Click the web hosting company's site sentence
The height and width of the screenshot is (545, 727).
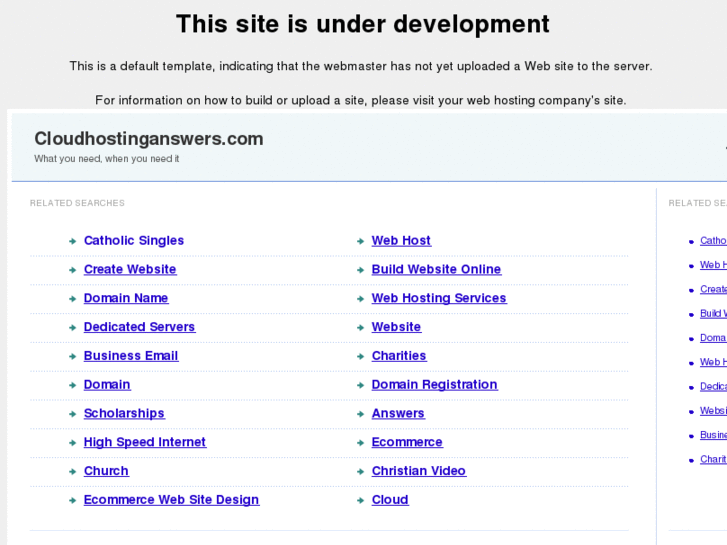coord(361,100)
